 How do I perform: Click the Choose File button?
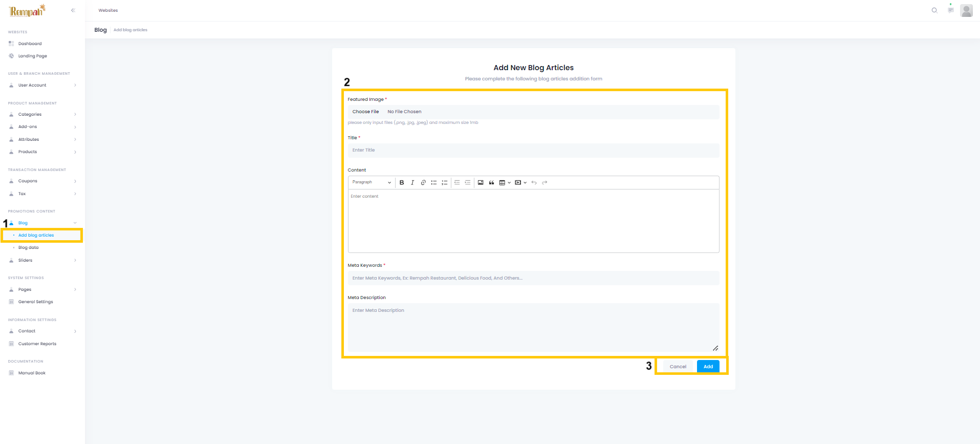(365, 112)
